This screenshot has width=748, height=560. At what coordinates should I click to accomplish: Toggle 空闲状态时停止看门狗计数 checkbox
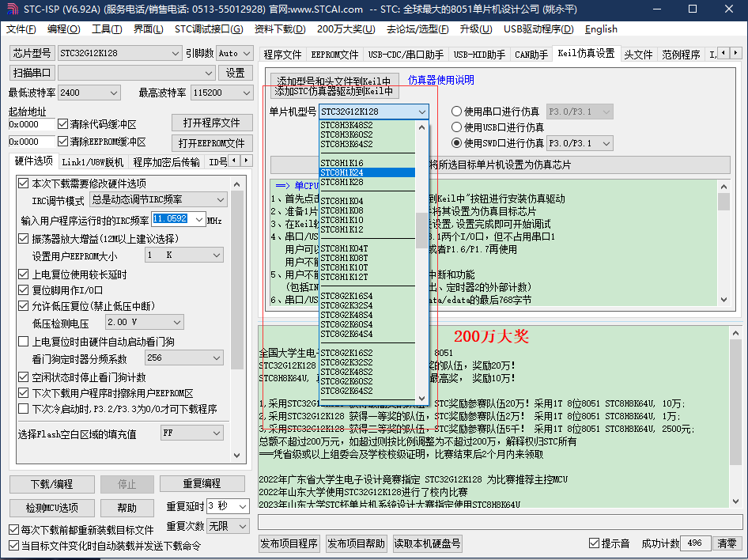[24, 377]
